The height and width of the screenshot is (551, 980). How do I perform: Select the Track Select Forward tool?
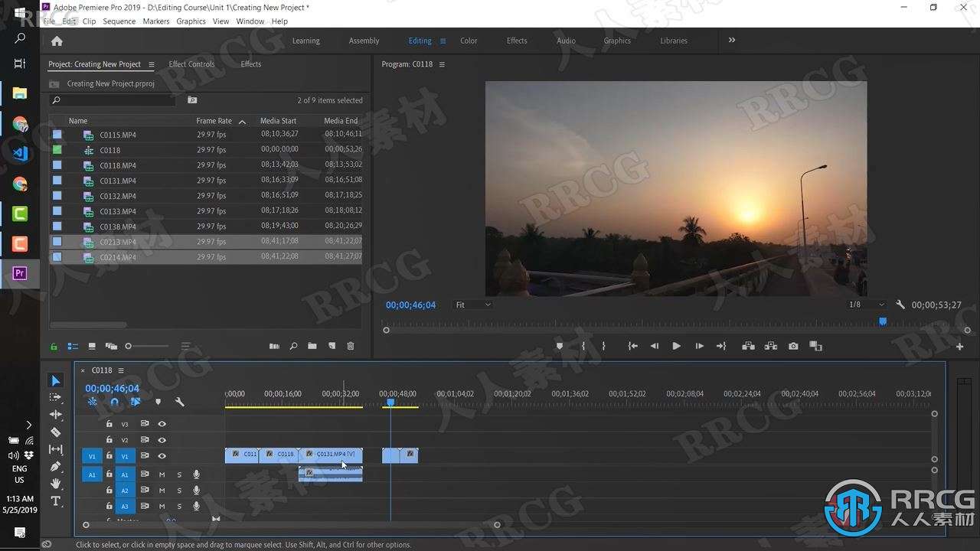pyautogui.click(x=56, y=397)
